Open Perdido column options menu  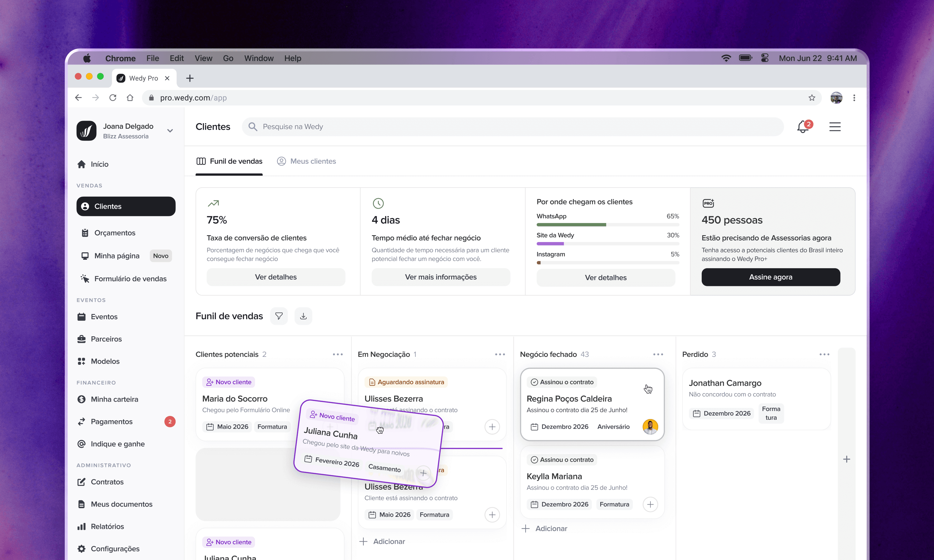(x=824, y=354)
